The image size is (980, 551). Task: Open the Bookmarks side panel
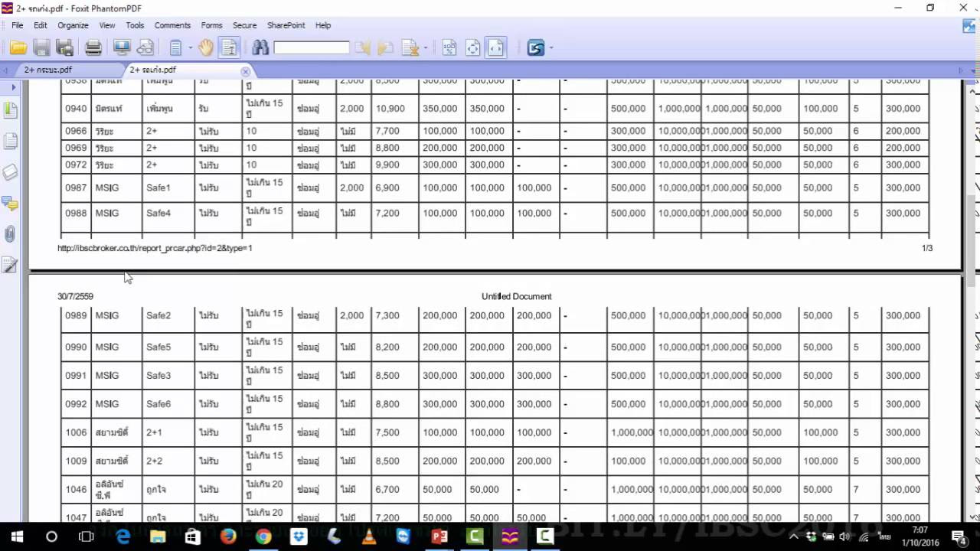(x=11, y=110)
